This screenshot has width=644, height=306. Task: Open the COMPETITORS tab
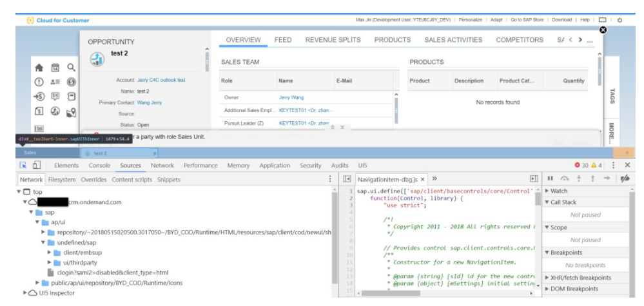point(520,40)
